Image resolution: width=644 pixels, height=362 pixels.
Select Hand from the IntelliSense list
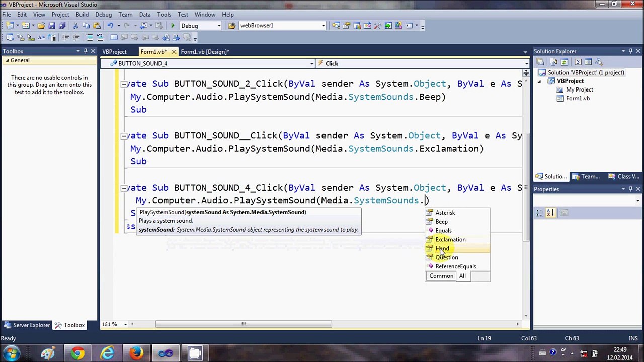(x=442, y=249)
